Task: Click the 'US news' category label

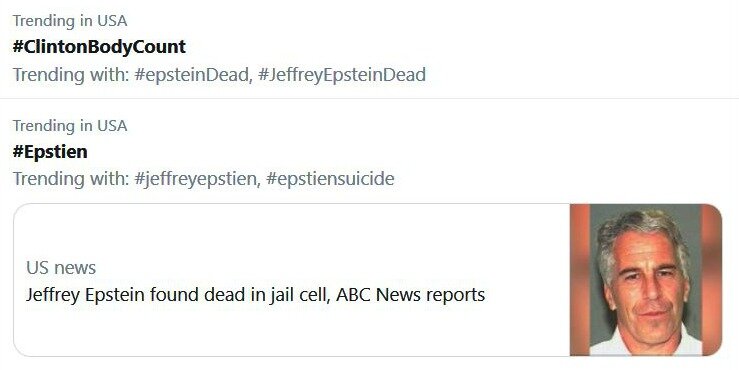Action: [x=61, y=268]
